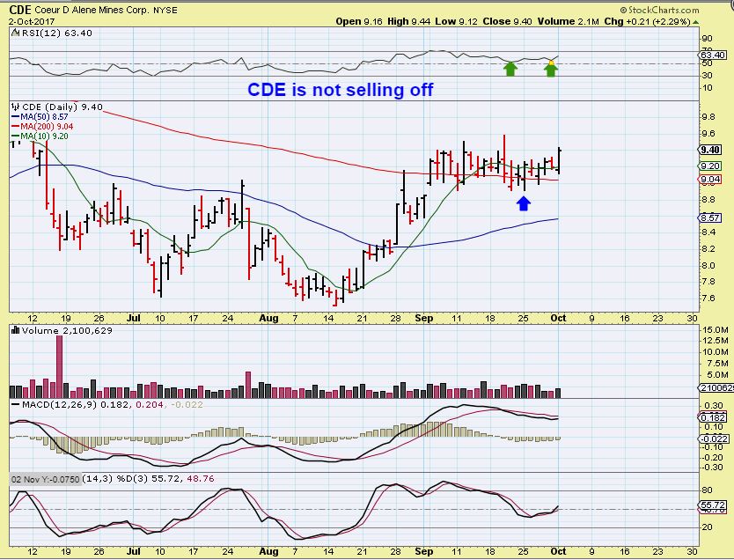Click the Low 9.12 quote value

457,21
